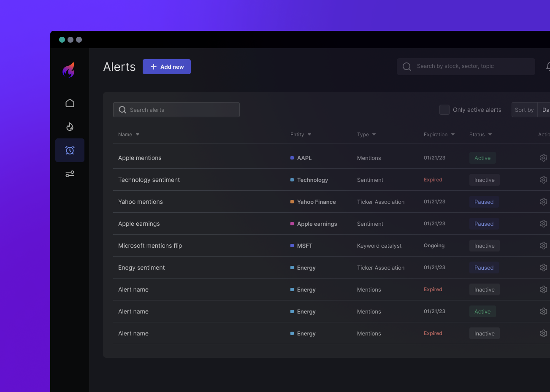Screen dimensions: 550x392
Task: Select the Enegy sentiment alert name
Action: (141, 268)
